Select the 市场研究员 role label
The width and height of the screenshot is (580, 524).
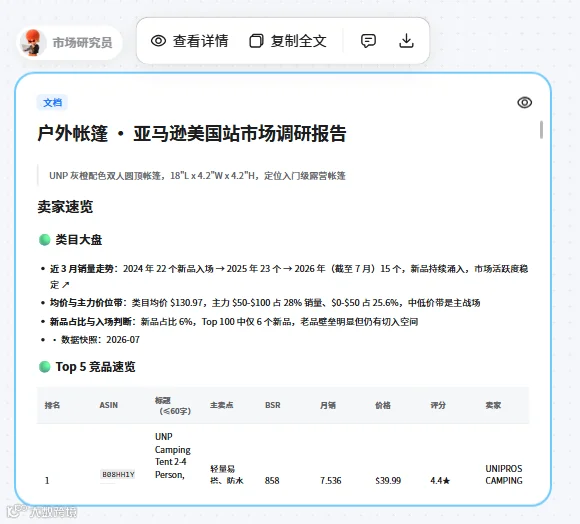pyautogui.click(x=82, y=43)
